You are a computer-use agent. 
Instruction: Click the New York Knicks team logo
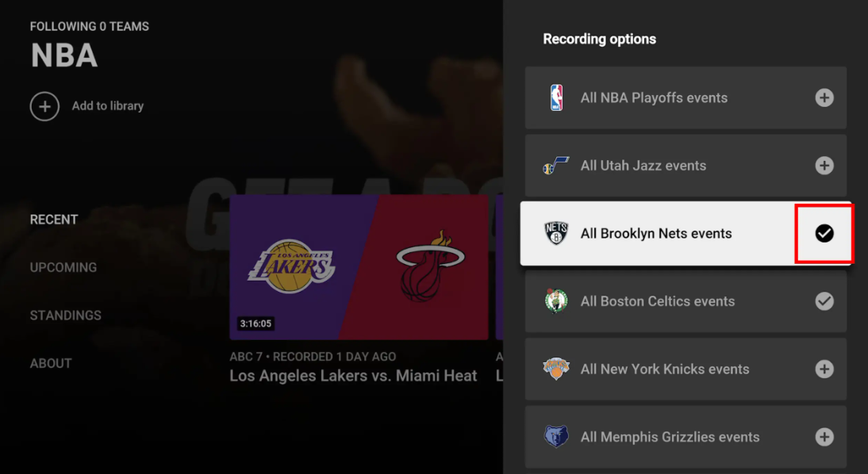pos(556,369)
